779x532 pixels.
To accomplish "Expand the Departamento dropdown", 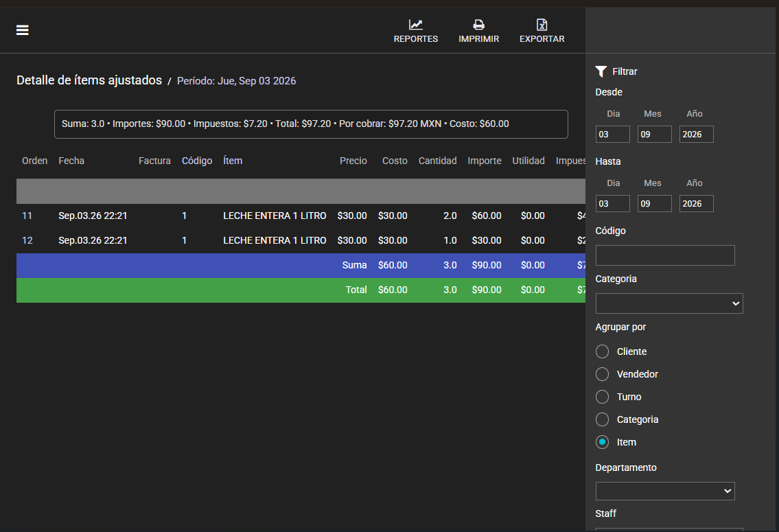I will point(665,491).
